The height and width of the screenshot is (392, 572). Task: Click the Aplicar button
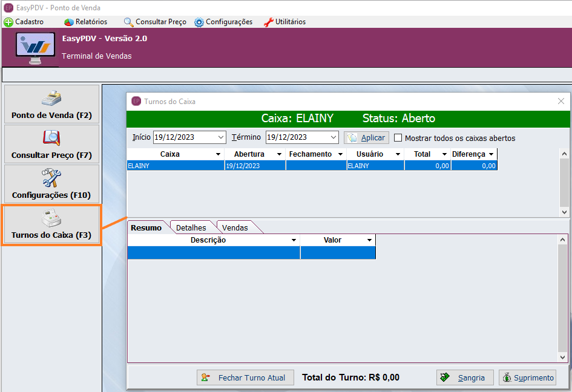click(x=366, y=137)
